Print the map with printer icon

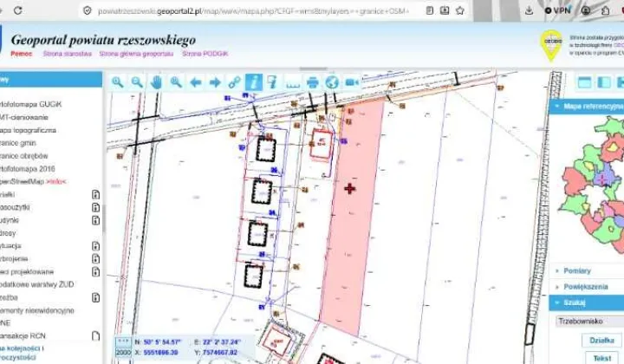313,82
